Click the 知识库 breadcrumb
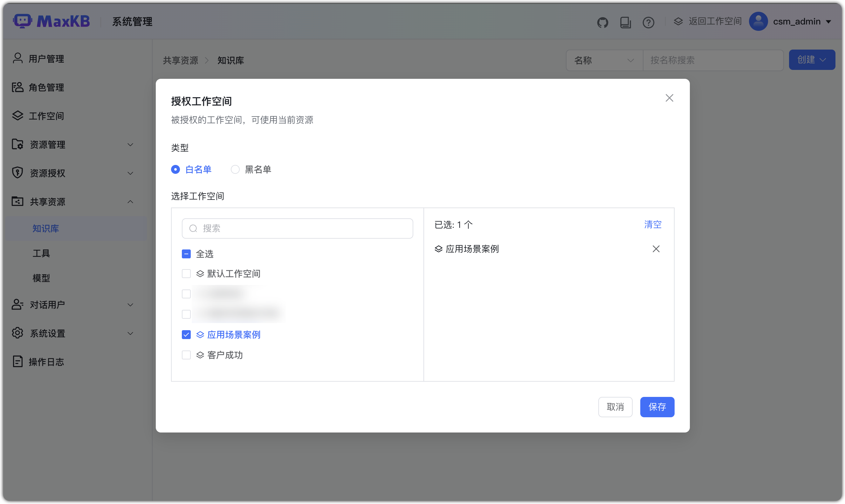Image resolution: width=845 pixels, height=504 pixels. click(231, 60)
